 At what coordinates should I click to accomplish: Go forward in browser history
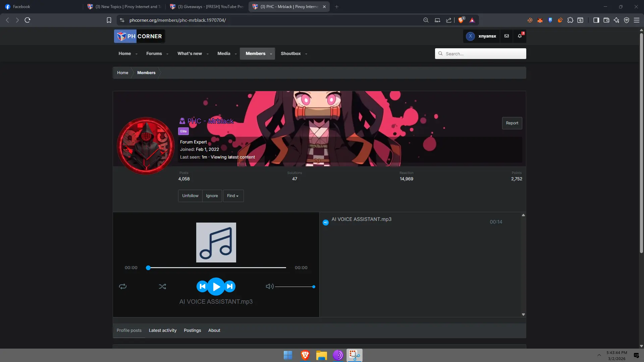17,20
